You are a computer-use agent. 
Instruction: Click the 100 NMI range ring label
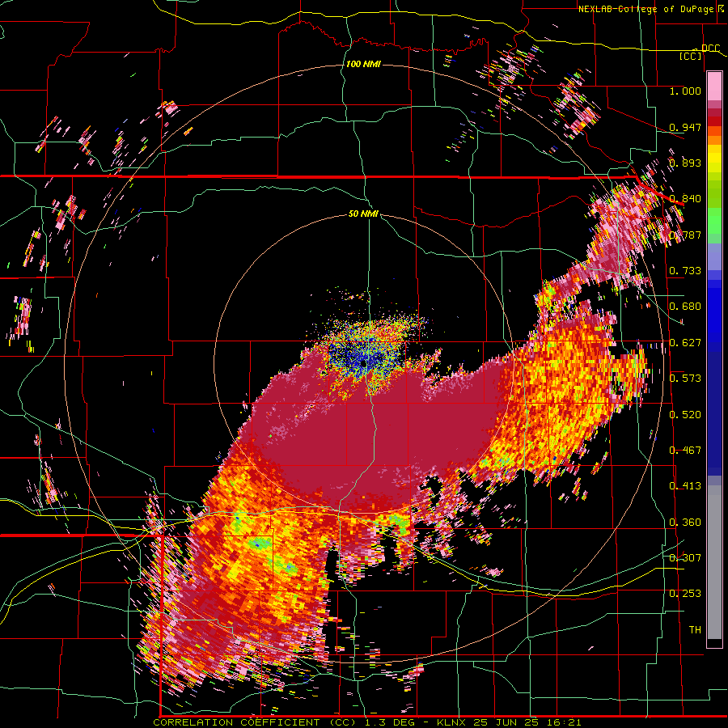(363, 64)
